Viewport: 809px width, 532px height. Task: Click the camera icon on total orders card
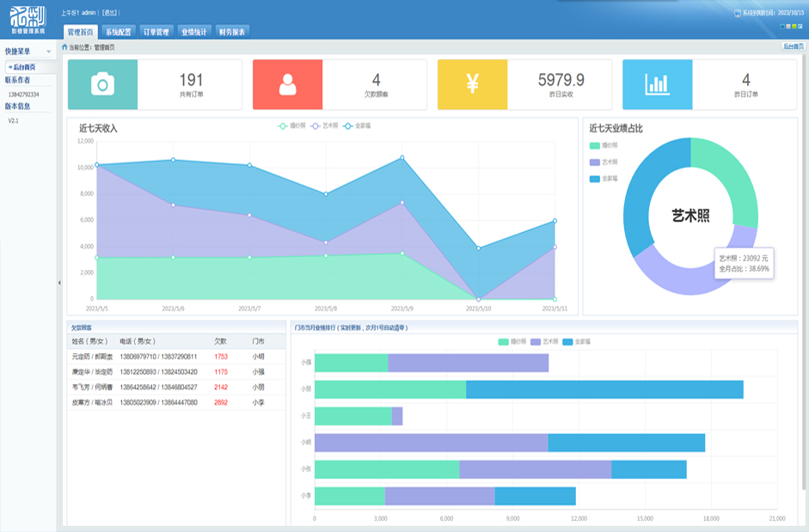click(x=103, y=84)
